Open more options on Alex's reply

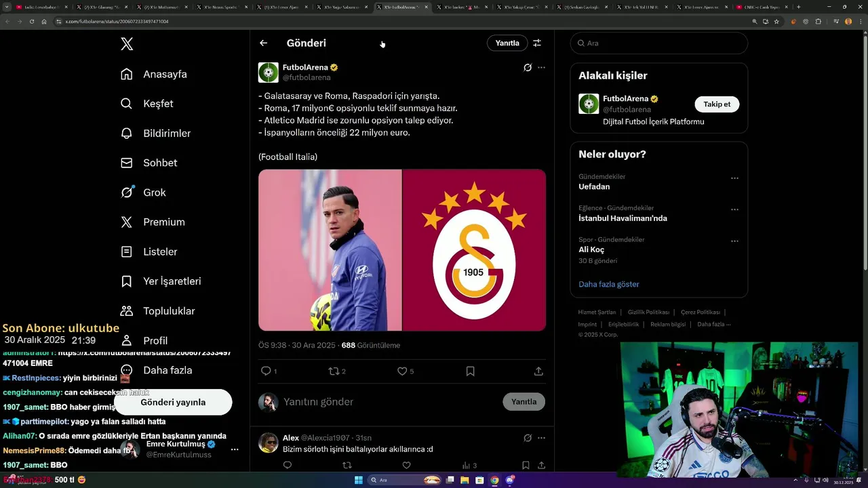click(541, 438)
